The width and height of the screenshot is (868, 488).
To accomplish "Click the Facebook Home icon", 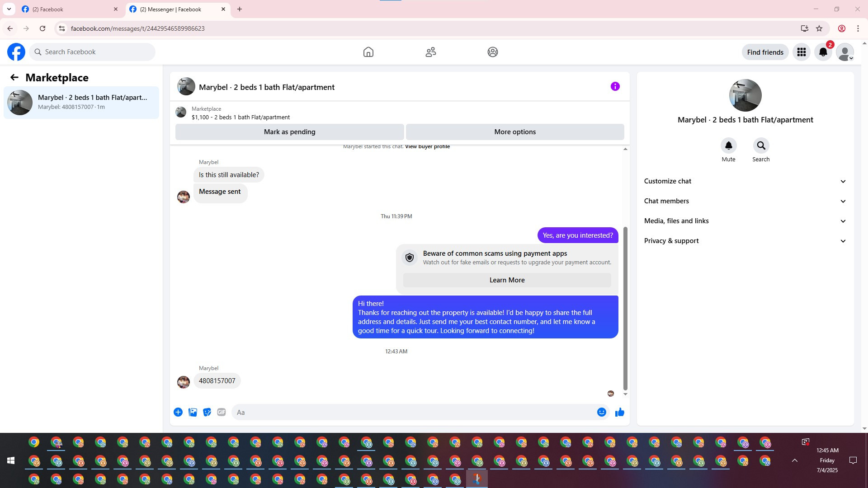I will point(368,52).
